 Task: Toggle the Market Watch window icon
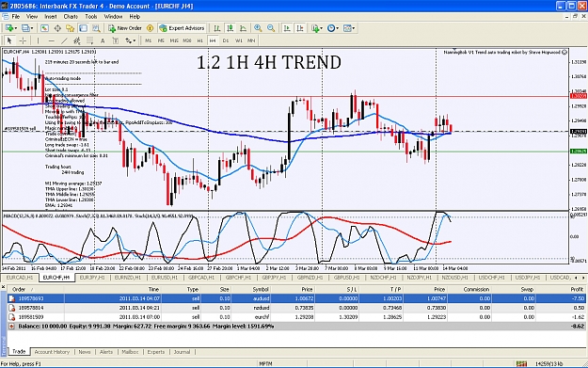pyautogui.click(x=44, y=28)
